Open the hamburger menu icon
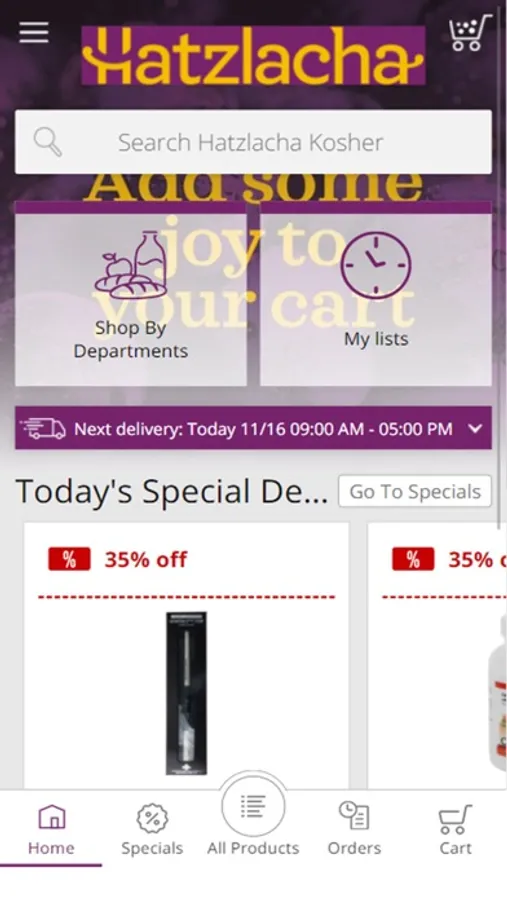The width and height of the screenshot is (507, 900). point(34,32)
